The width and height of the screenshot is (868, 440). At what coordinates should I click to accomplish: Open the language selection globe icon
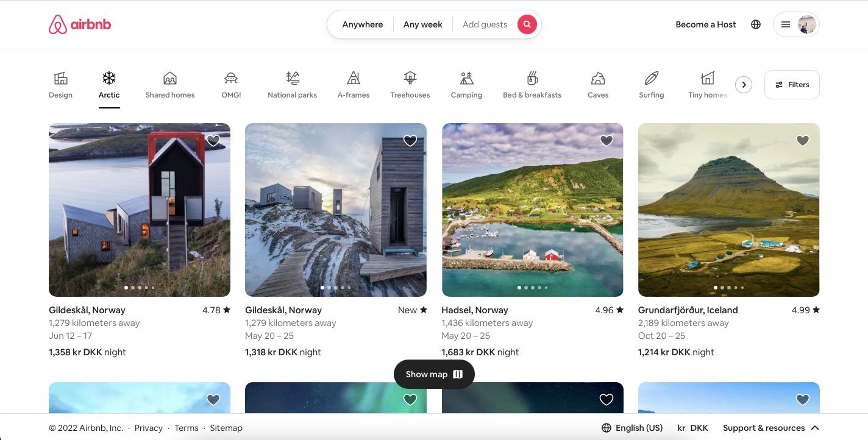coord(756,24)
